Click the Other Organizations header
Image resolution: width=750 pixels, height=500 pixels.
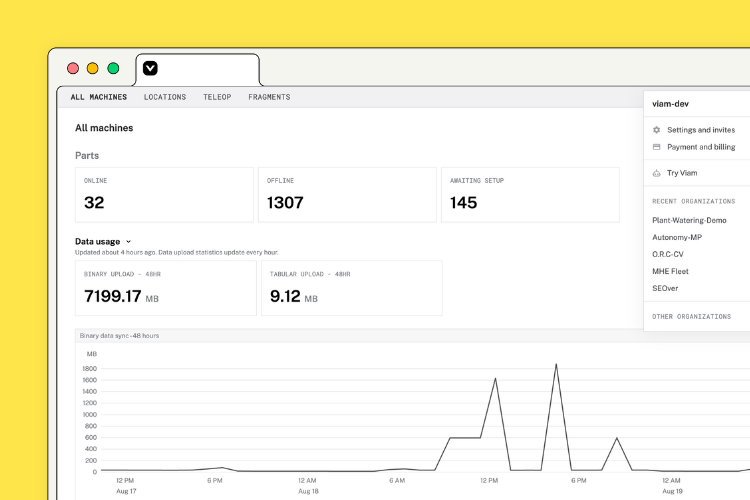tap(691, 317)
